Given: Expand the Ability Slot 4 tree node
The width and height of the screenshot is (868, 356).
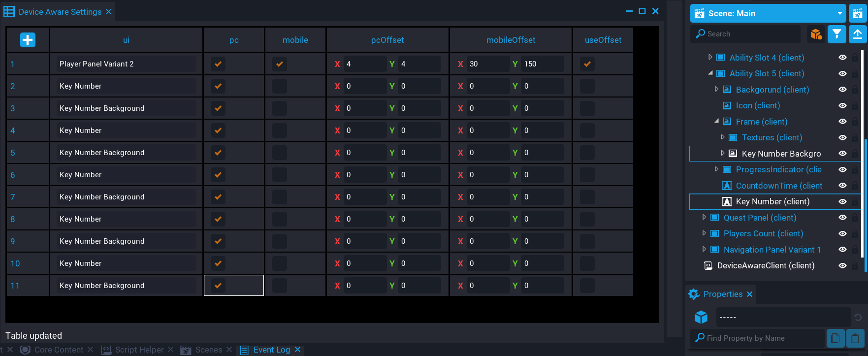Looking at the screenshot, I should click(x=710, y=58).
